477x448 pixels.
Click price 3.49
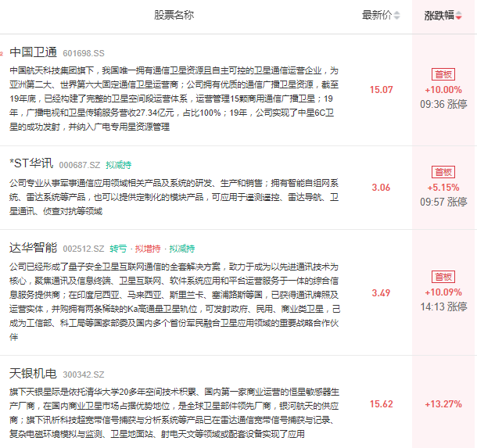point(381,293)
